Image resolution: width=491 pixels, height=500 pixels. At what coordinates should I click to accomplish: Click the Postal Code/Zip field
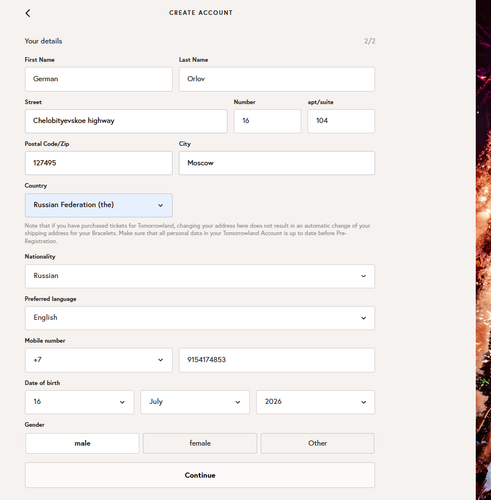(x=99, y=163)
